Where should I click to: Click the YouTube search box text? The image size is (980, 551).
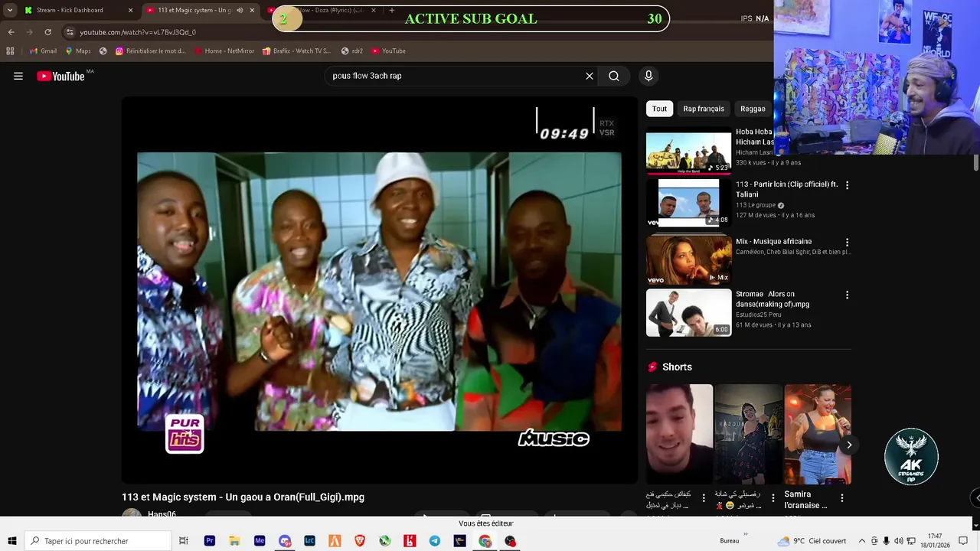click(x=367, y=76)
